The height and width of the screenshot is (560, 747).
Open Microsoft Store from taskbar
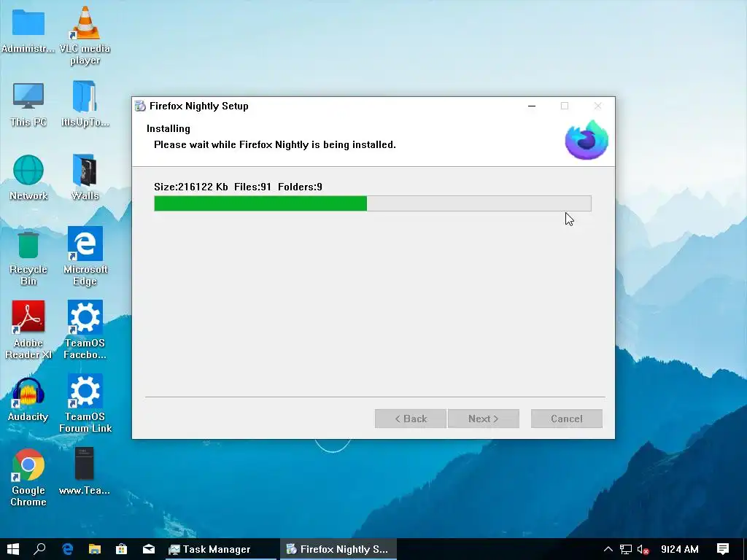(x=122, y=549)
